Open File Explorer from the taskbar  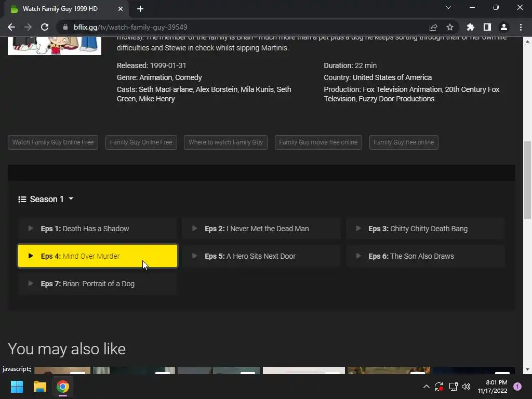[x=39, y=387]
